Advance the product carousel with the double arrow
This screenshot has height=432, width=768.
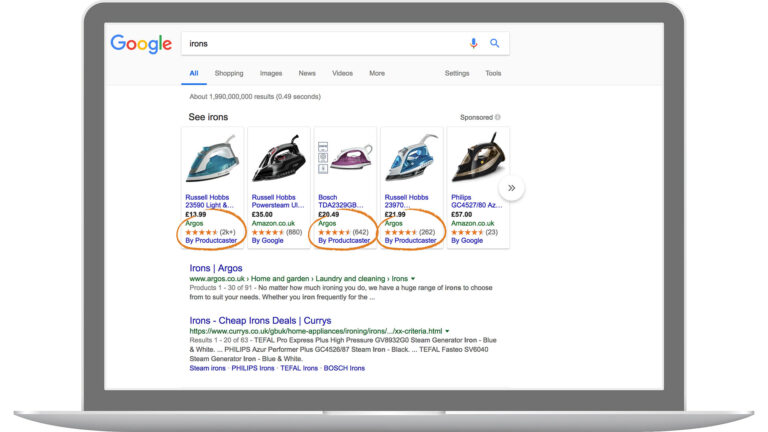coord(511,188)
